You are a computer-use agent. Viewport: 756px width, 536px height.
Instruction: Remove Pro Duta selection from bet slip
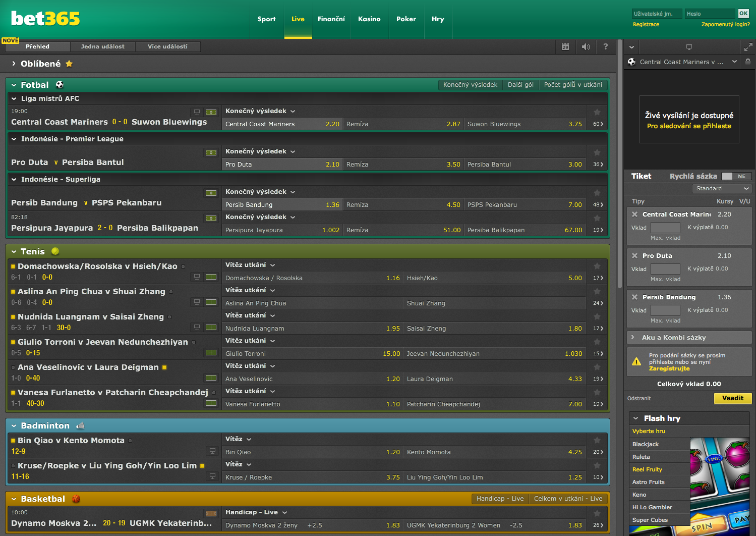[635, 255]
